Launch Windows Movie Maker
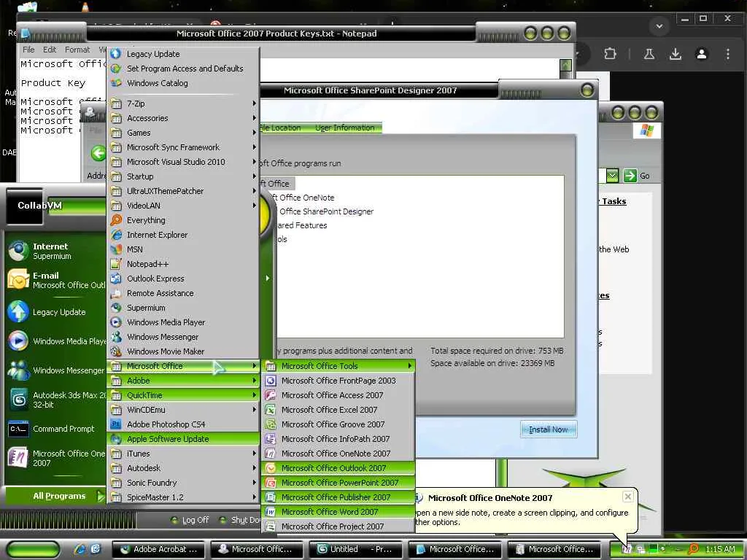 tap(183, 351)
